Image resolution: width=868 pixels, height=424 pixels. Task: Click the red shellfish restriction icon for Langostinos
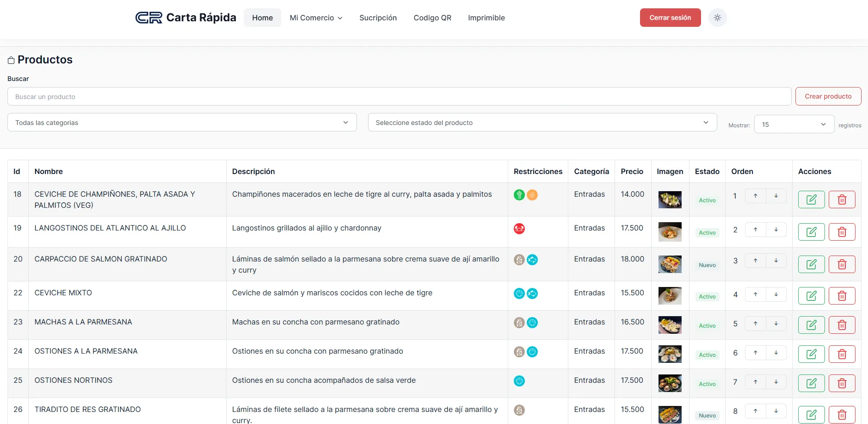point(519,229)
